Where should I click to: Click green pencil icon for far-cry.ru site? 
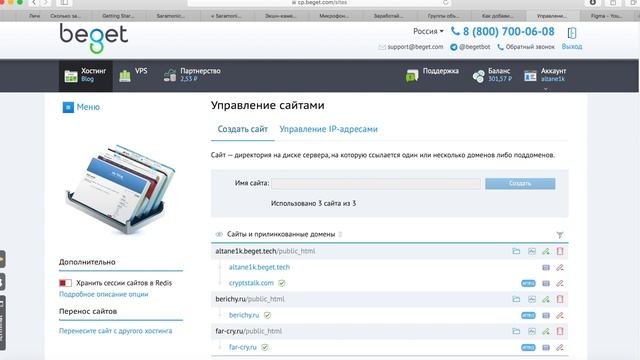click(546, 331)
